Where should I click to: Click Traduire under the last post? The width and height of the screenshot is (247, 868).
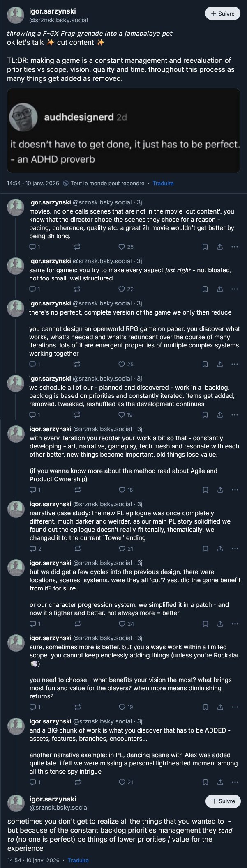tap(78, 860)
